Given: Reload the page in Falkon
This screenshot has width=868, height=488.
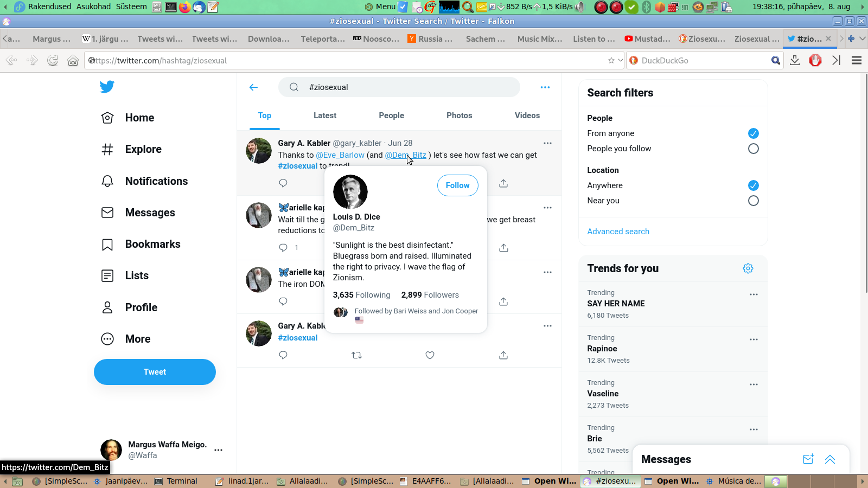Looking at the screenshot, I should pyautogui.click(x=53, y=60).
